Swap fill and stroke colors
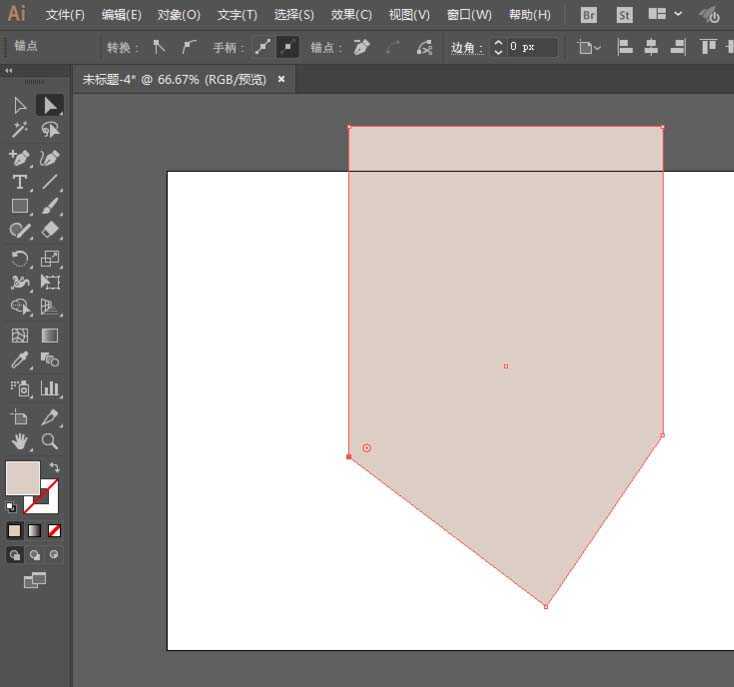 click(54, 467)
